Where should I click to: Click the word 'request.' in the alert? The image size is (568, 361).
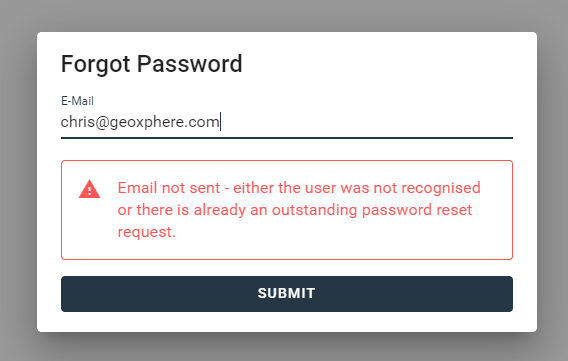(146, 232)
